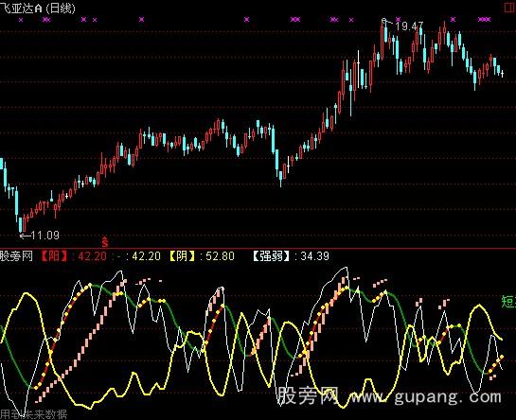
Task: Click the arrow icon beside the 11.09 low
Action: [x=26, y=236]
